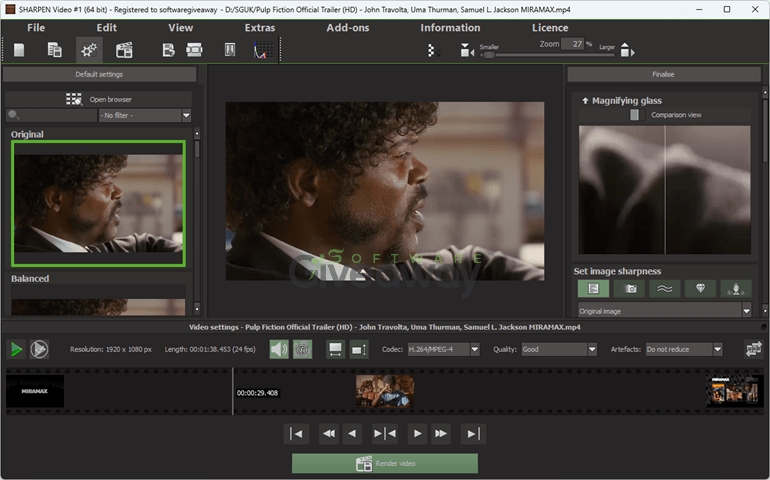Select the Original preset thumbnail

click(x=98, y=203)
